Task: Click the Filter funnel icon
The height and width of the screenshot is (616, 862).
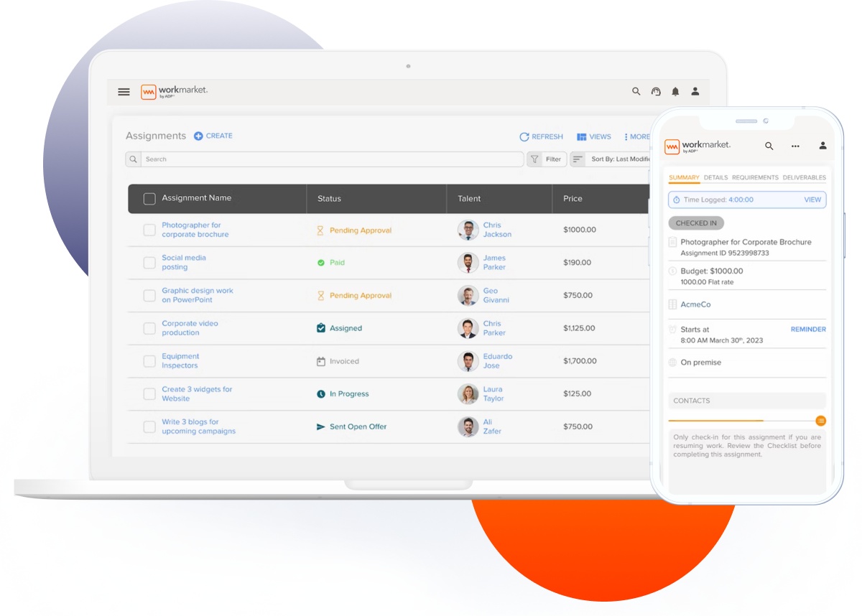Action: click(x=534, y=159)
